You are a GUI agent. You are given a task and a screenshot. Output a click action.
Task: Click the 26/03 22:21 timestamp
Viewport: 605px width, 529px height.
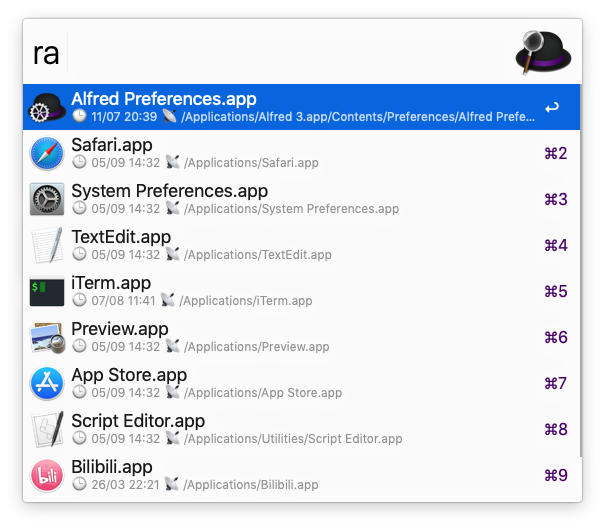[x=125, y=484]
